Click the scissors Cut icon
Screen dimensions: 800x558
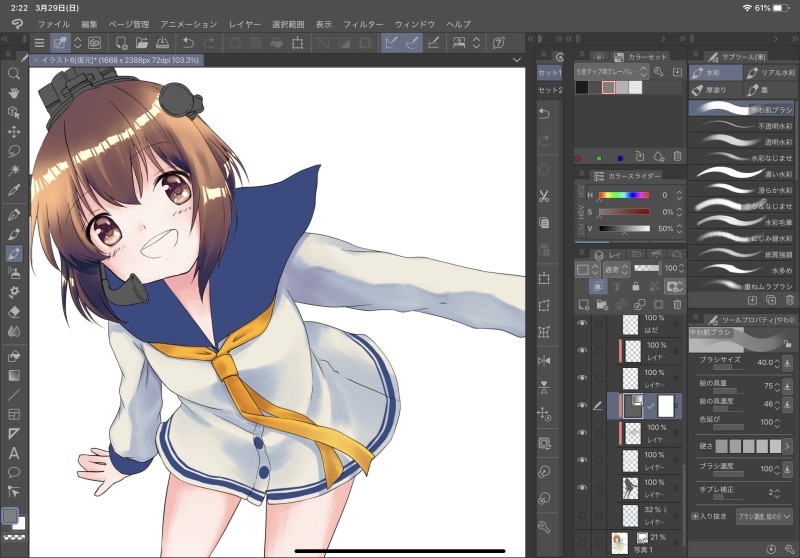[544, 196]
